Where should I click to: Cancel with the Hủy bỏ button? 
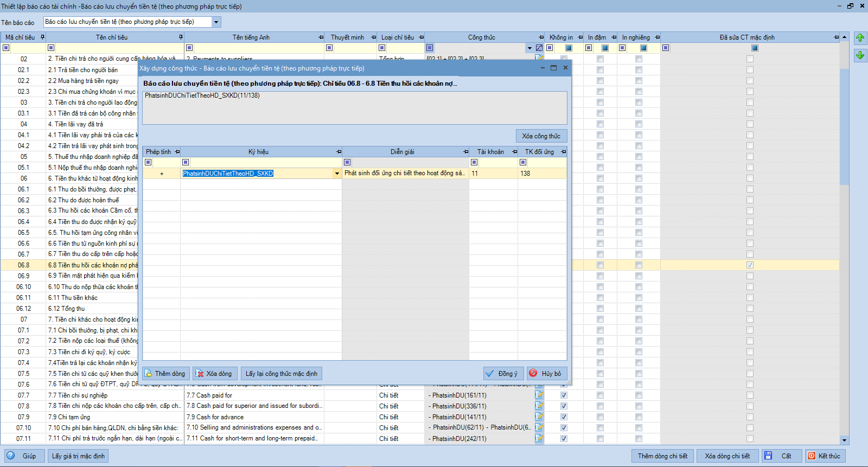coord(547,374)
